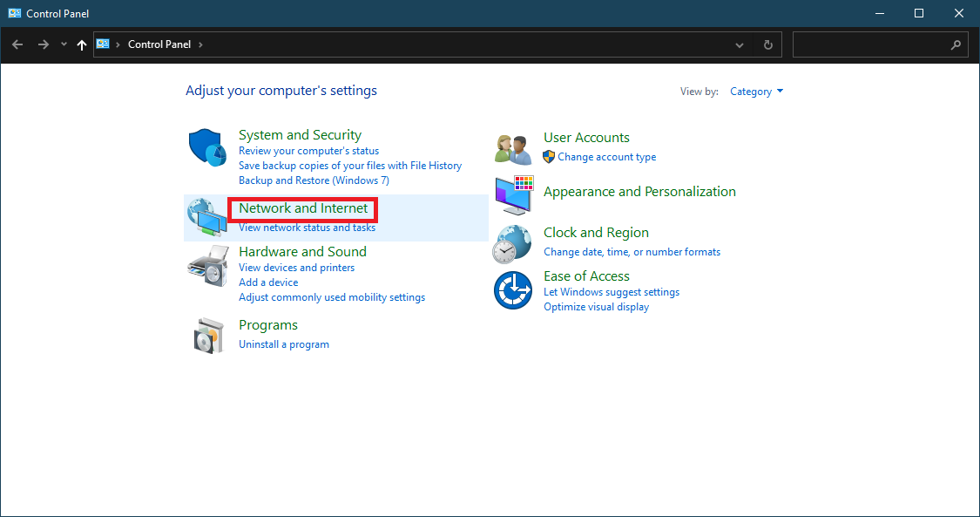Click the User Accounts people icon

click(x=513, y=148)
